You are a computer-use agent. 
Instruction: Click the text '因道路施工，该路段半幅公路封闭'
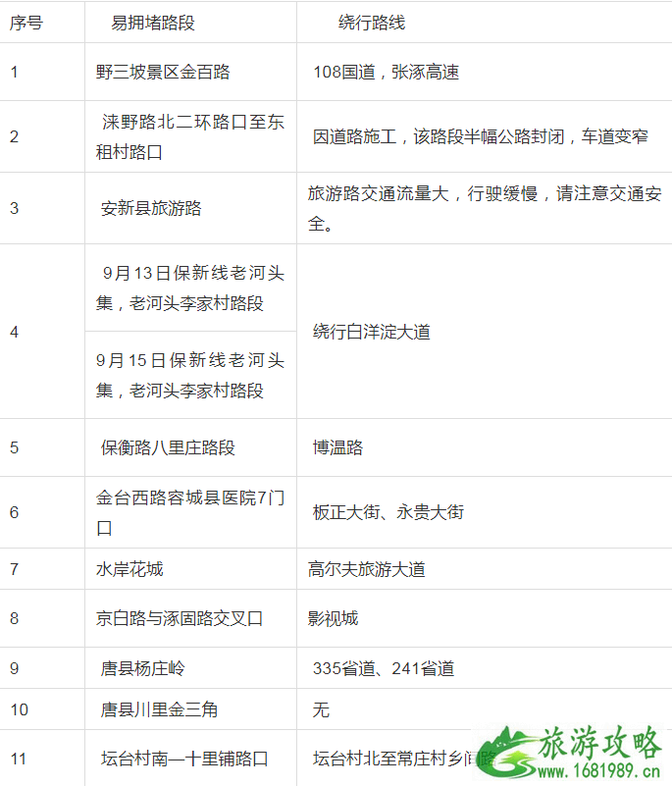439,136
